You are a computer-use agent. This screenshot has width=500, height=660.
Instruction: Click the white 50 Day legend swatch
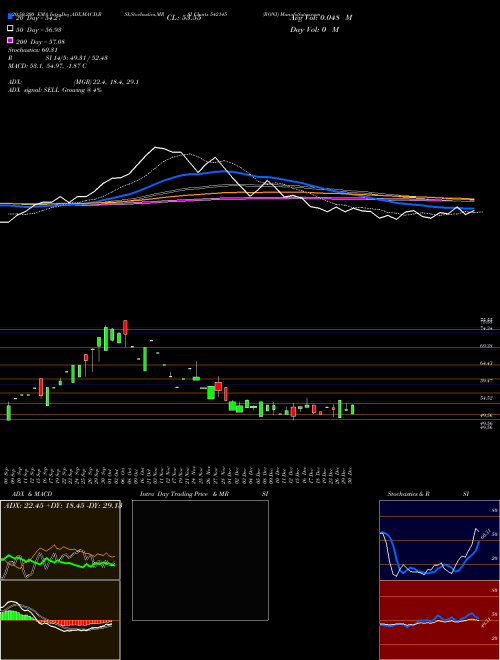[x=10, y=29]
